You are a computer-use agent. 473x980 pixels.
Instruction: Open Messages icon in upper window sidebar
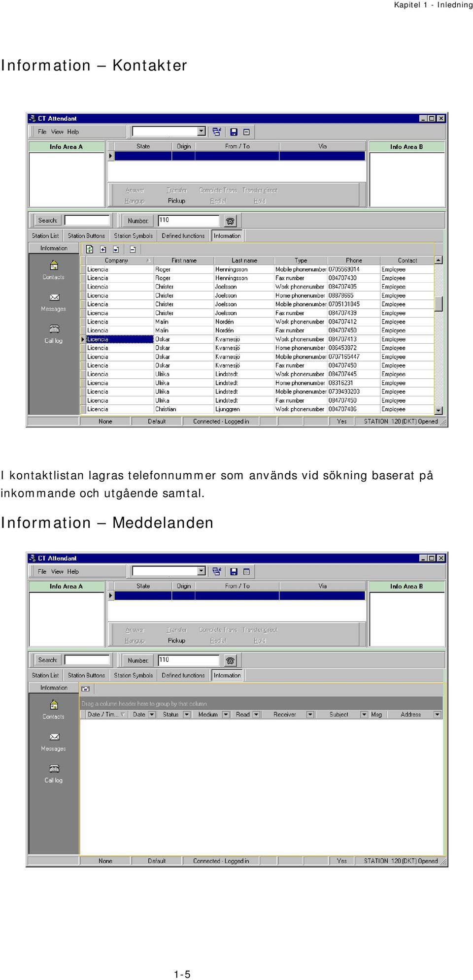pos(54,297)
